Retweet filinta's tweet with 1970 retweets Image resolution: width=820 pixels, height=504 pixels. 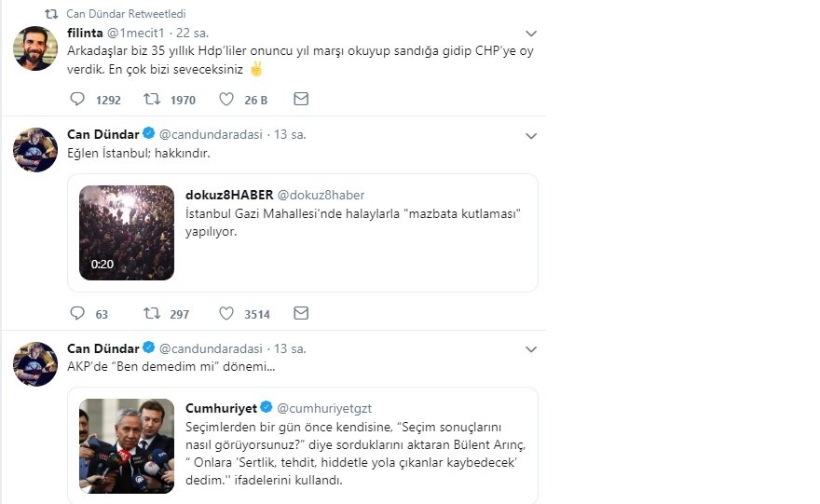[152, 99]
